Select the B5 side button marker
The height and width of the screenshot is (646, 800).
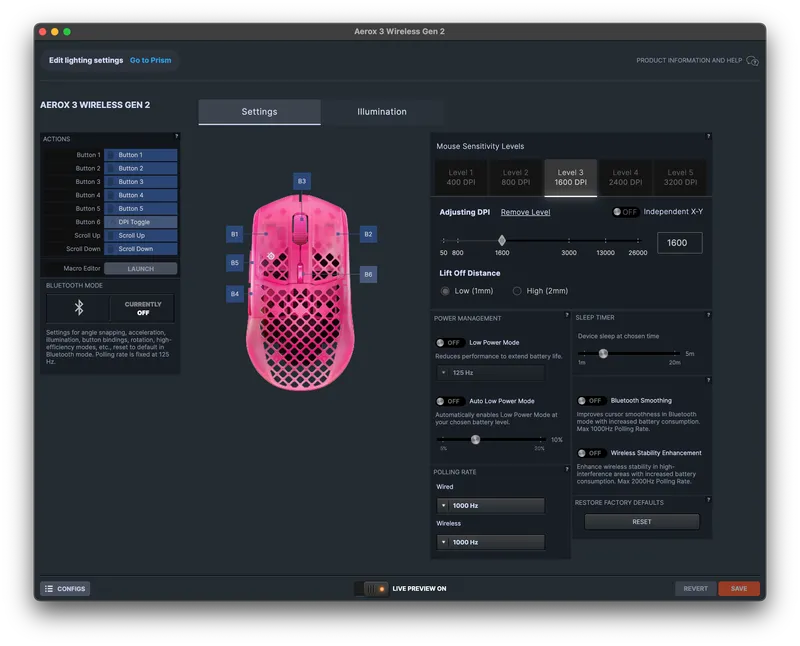click(234, 263)
